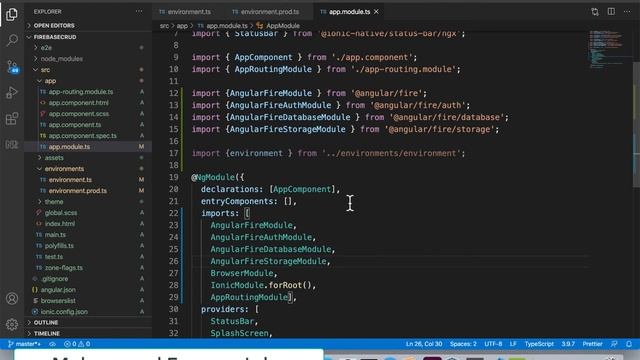Collapse the app folder

point(50,81)
